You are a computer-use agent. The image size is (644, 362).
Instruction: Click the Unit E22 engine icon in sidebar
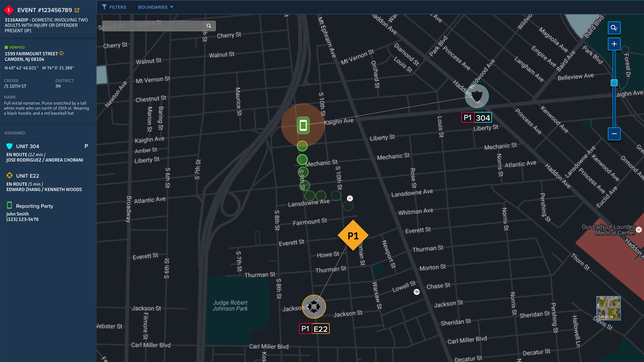point(9,175)
